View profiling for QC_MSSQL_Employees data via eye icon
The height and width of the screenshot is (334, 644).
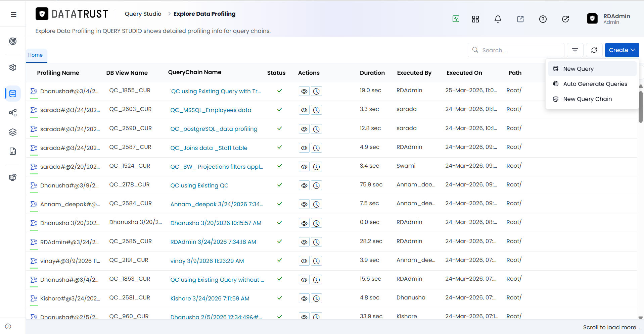click(x=304, y=110)
